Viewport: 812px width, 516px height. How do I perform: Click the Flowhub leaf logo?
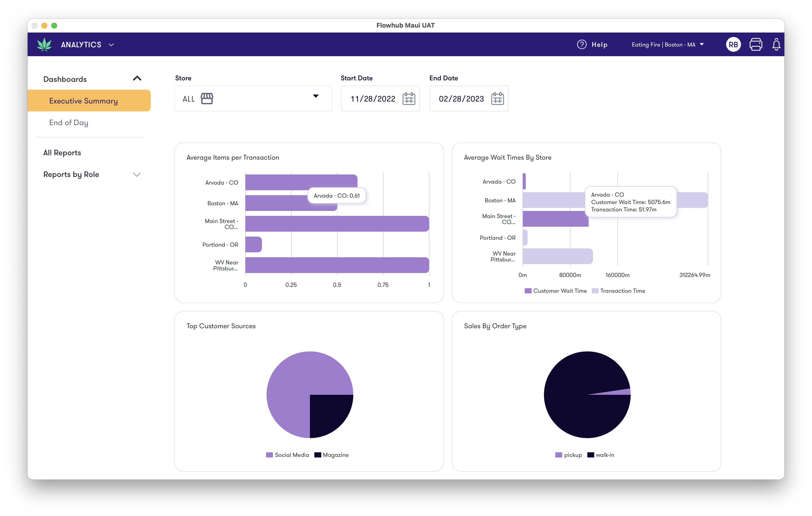pyautogui.click(x=44, y=45)
